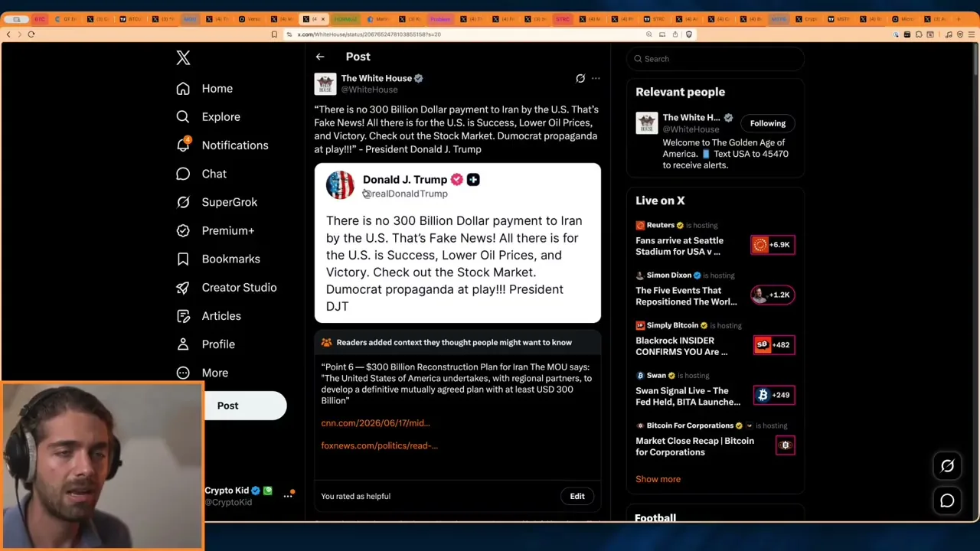This screenshot has width=980, height=551.
Task: Click the Articles icon in sidebar
Action: (183, 315)
